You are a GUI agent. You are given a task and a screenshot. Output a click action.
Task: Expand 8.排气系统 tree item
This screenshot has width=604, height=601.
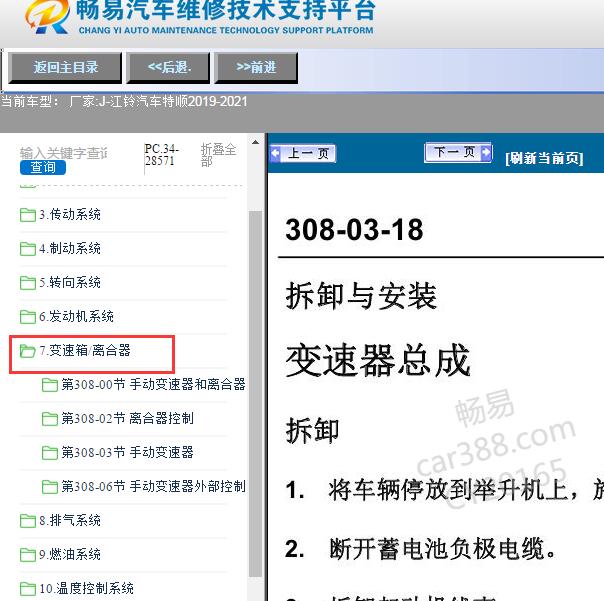coord(70,520)
